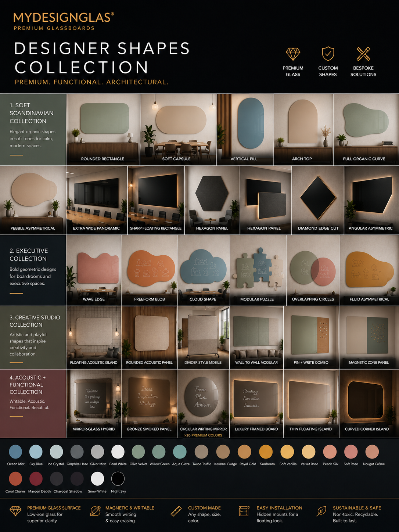Open the Magnetic Zone Panel image

[x=369, y=338]
